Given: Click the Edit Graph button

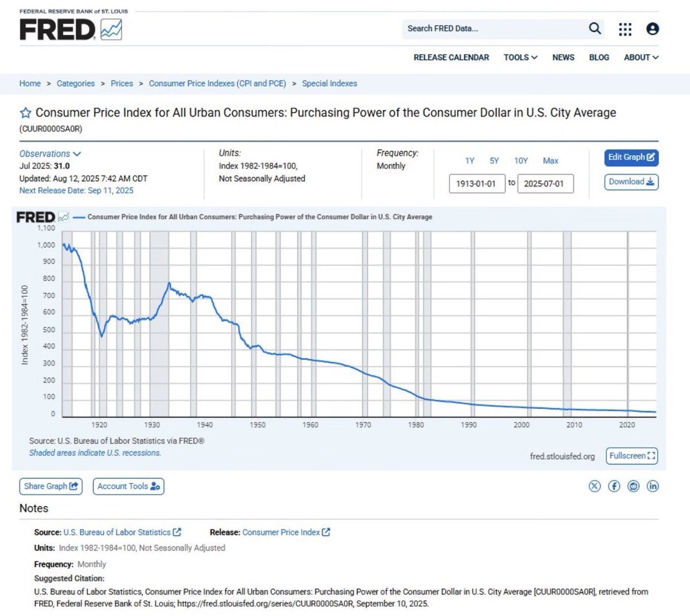Looking at the screenshot, I should pos(631,157).
